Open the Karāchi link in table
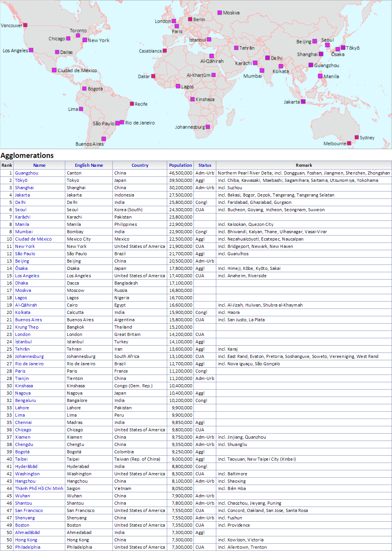The width and height of the screenshot is (392, 551). tap(22, 217)
